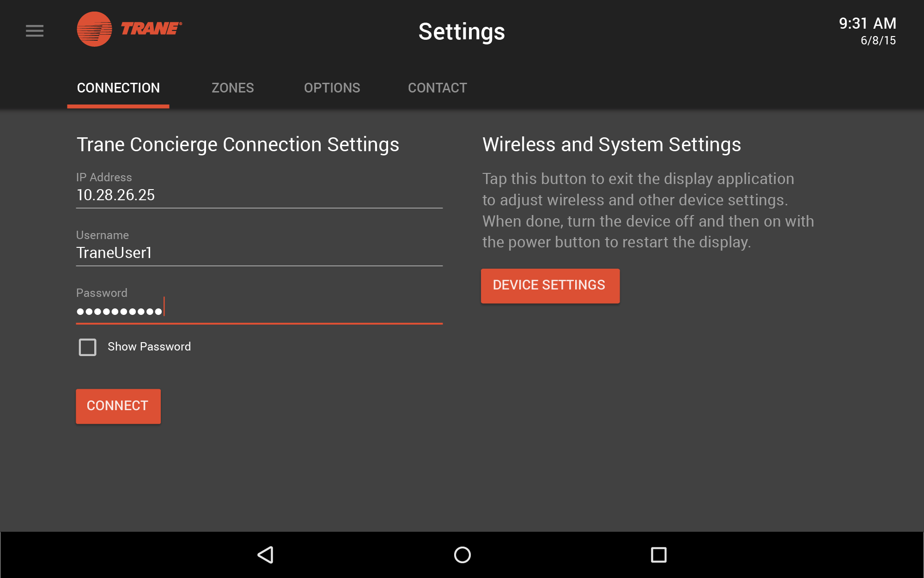Tap the Android home circle icon
Viewport: 924px width, 578px height.
[462, 554]
